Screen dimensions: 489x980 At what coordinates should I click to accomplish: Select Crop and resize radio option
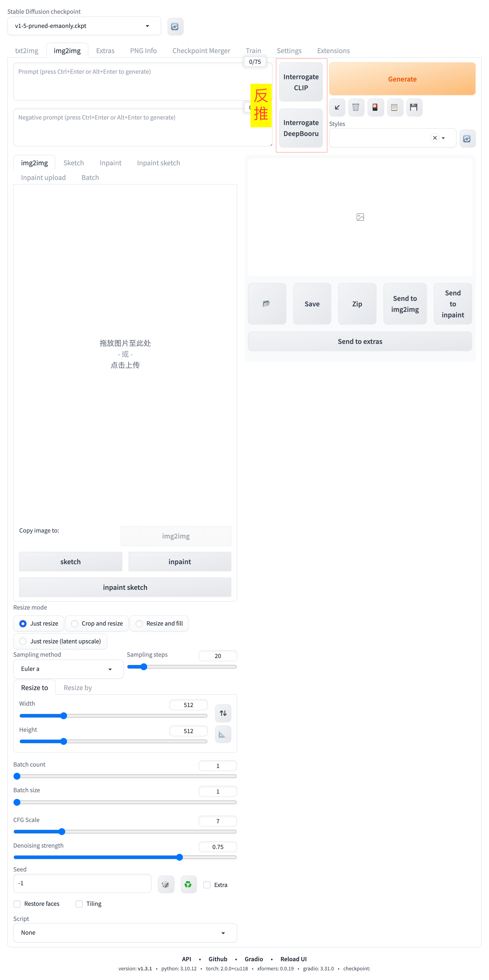(75, 623)
